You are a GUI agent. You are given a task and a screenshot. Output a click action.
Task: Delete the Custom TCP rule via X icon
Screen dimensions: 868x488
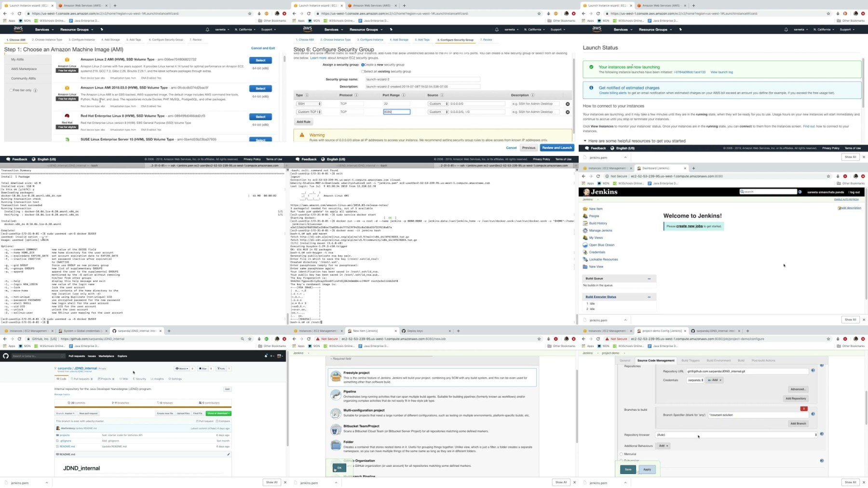568,112
